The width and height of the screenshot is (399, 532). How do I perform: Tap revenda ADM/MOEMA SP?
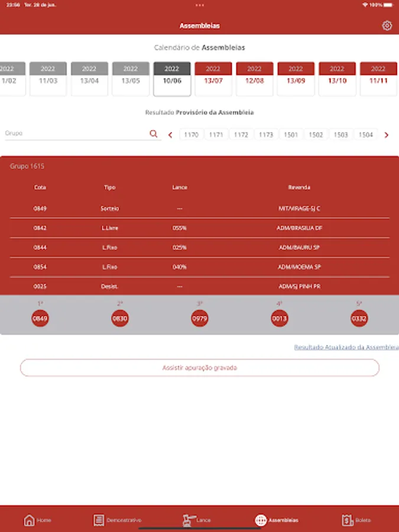299,267
